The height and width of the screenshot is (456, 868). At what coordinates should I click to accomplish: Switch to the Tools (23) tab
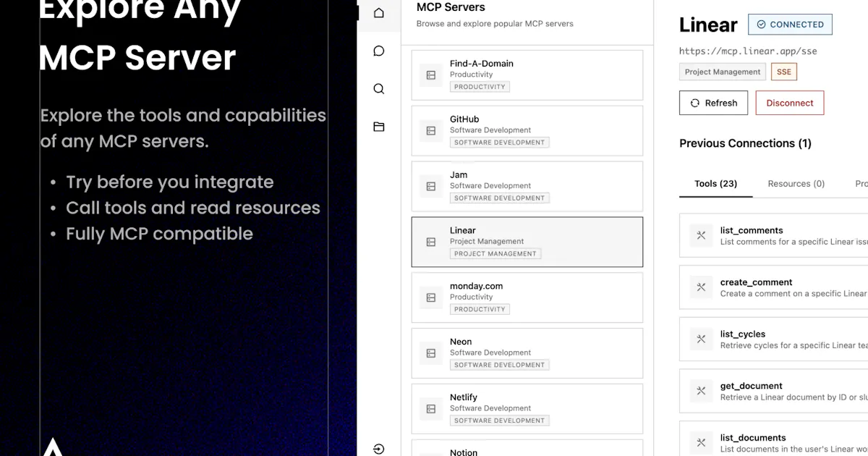point(716,184)
